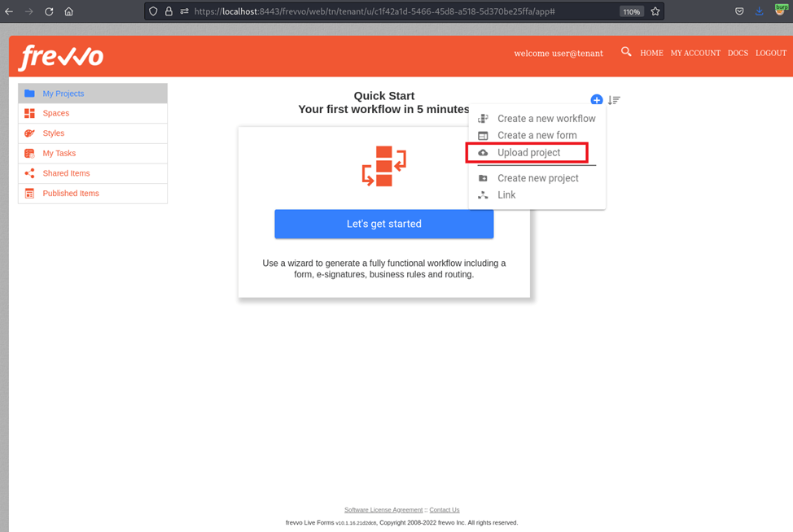Image resolution: width=793 pixels, height=532 pixels.
Task: Open browser downloads via the arrow icon
Action: tap(759, 11)
